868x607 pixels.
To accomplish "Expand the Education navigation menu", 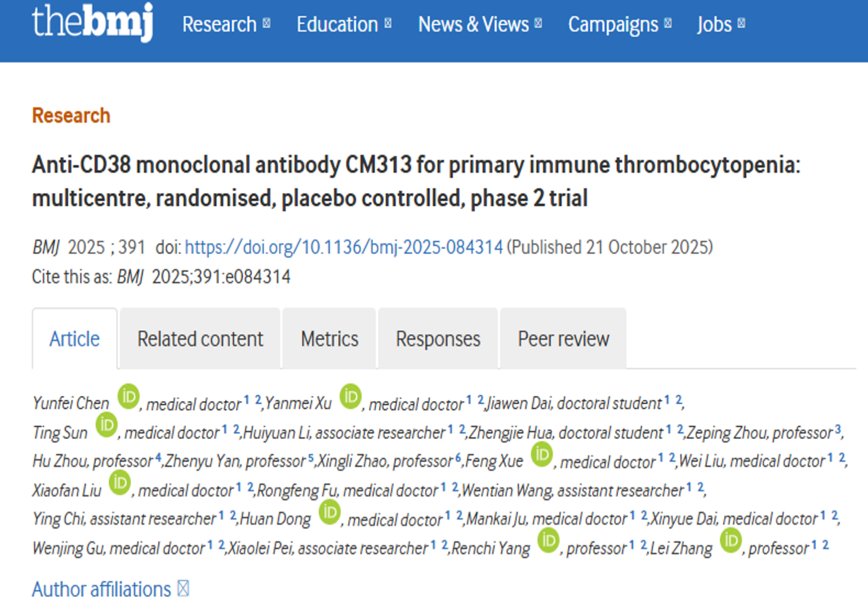I will [344, 24].
